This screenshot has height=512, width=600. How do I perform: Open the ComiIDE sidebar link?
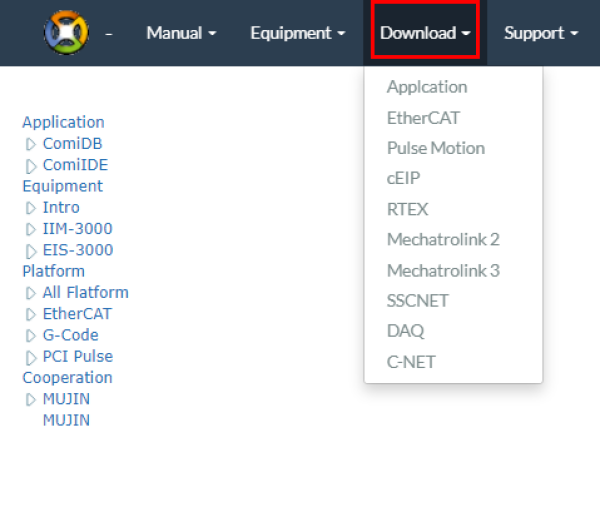[75, 165]
